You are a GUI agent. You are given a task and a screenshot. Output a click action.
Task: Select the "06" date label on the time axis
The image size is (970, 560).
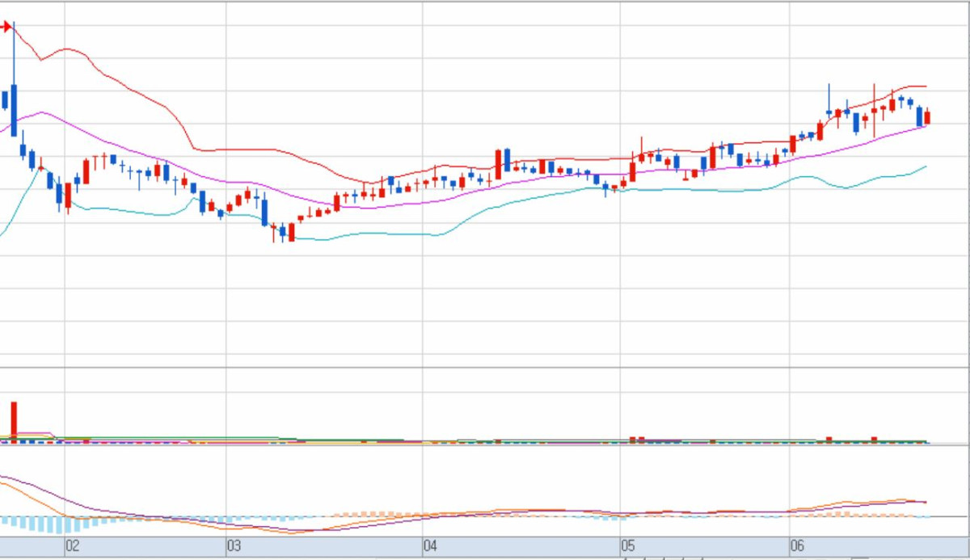(x=797, y=547)
